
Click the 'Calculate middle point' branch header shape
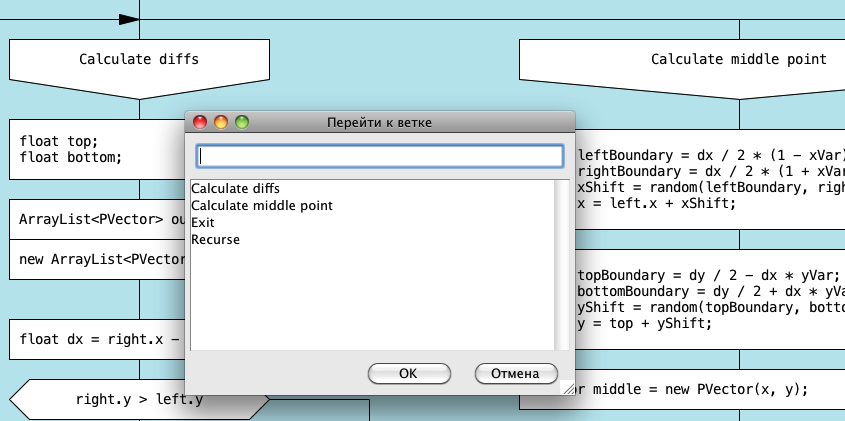[x=700, y=62]
